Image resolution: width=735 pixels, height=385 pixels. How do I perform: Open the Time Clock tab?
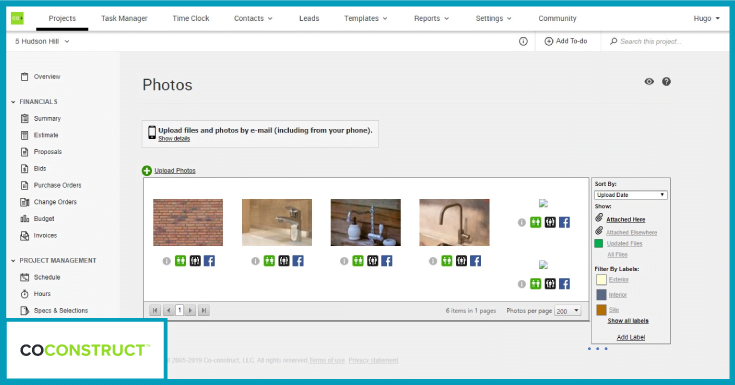[191, 18]
